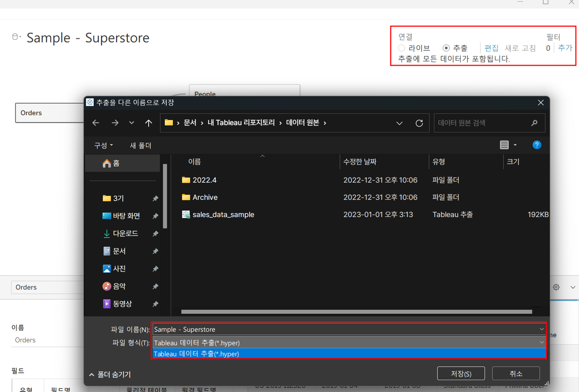Viewport: 579px width, 392px height.
Task: Refresh the 데이터 원본 folder listing
Action: pos(419,123)
